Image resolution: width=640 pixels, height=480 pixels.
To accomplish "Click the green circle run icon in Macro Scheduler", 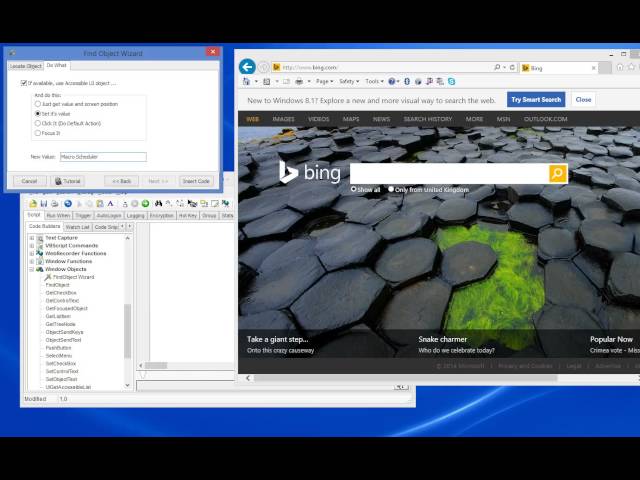I will point(145,203).
